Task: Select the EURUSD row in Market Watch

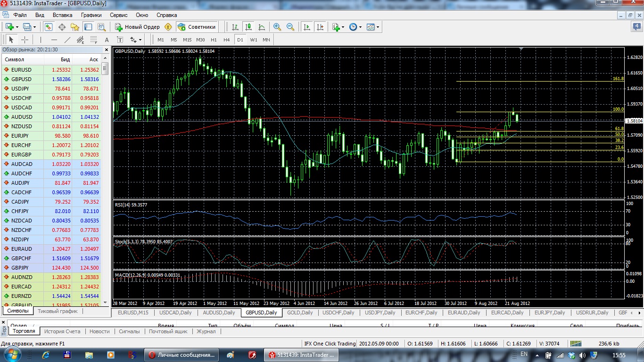Action: [x=51, y=70]
